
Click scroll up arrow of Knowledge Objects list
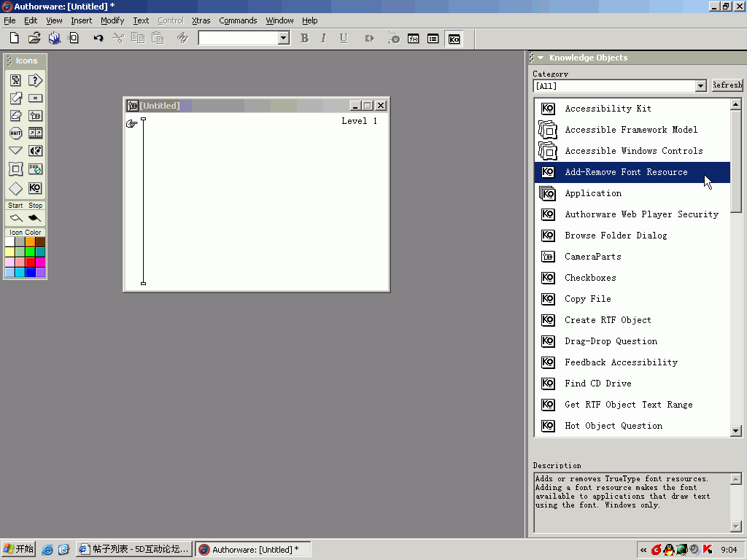point(736,104)
